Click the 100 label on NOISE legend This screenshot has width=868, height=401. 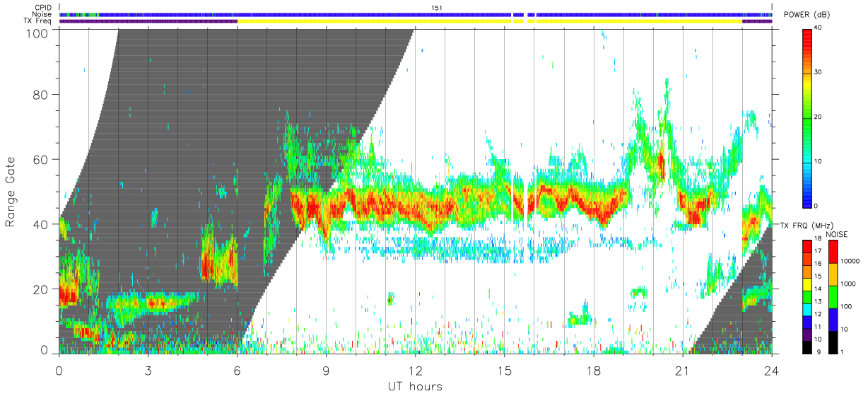pos(845,306)
